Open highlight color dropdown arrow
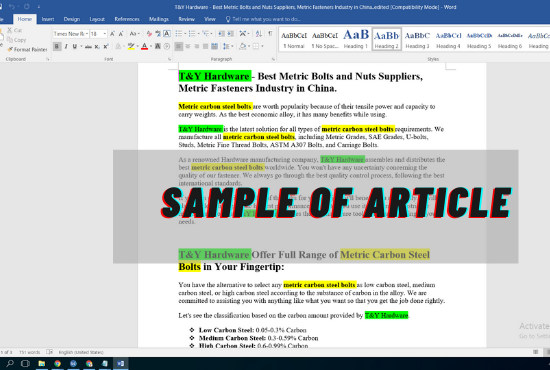 [138, 46]
